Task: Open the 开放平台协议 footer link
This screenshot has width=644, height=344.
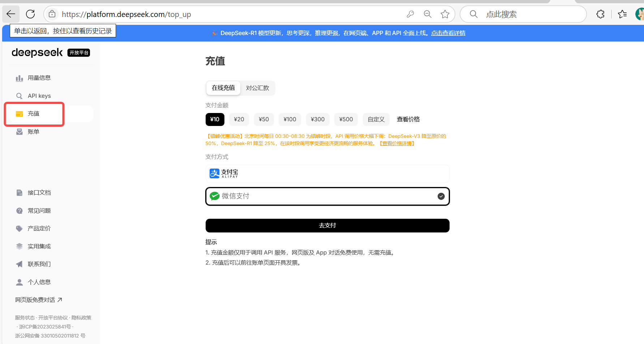Action: [53, 318]
